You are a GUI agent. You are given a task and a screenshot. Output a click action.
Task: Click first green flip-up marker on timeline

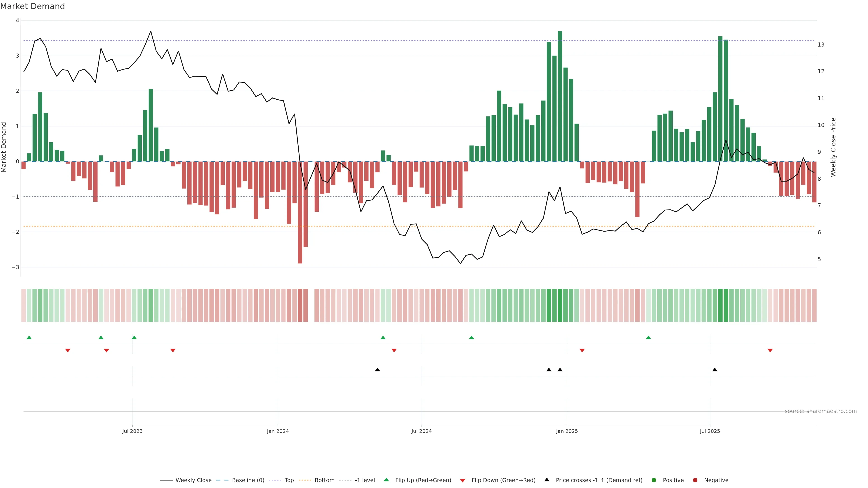pyautogui.click(x=29, y=338)
